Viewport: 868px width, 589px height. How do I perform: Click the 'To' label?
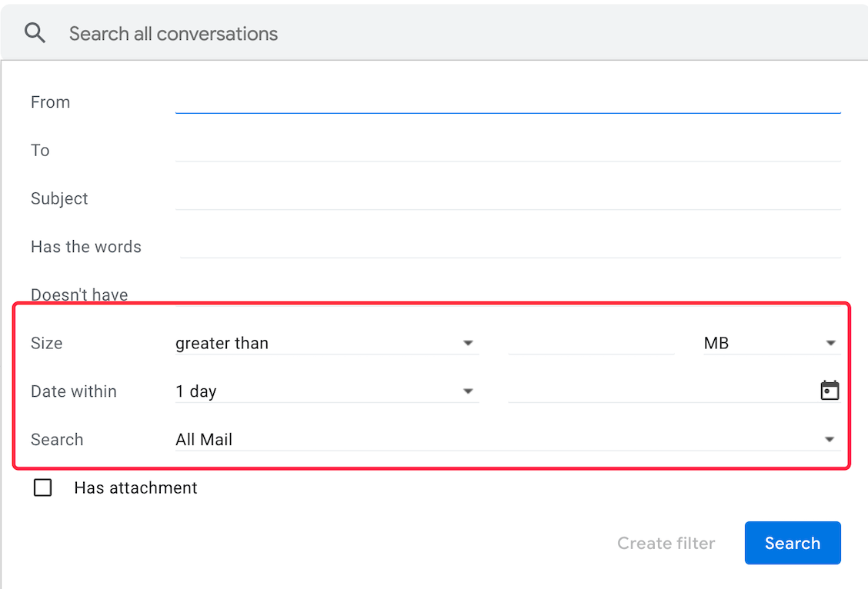coord(40,150)
